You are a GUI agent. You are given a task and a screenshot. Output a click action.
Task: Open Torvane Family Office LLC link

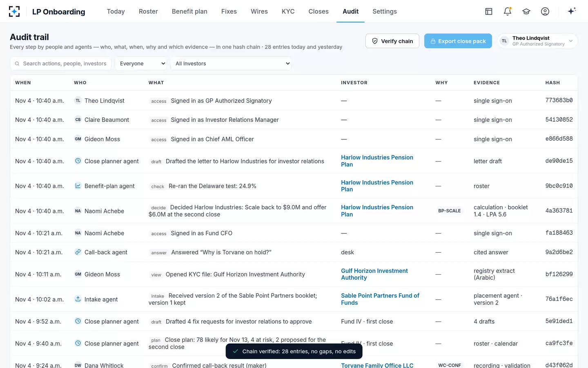[377, 365]
